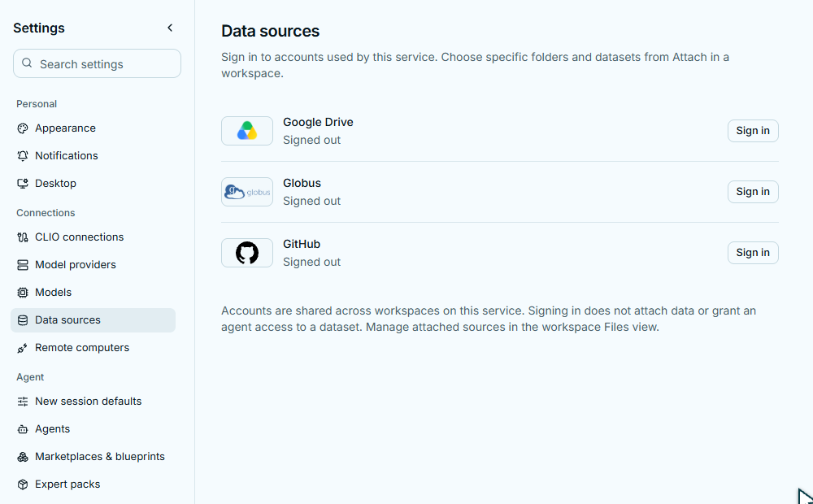Open CLIO connections page
This screenshot has height=504, width=813.
(x=93, y=237)
